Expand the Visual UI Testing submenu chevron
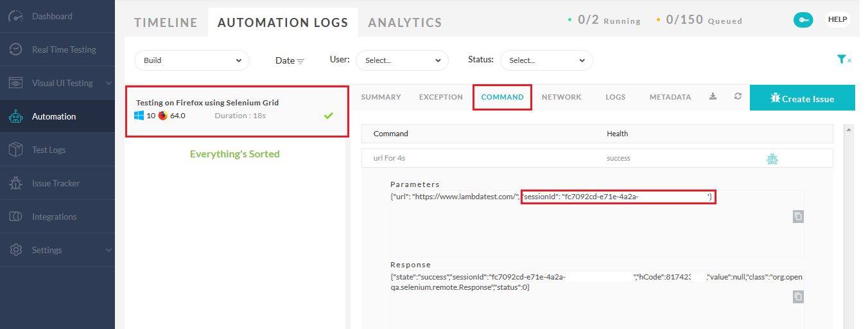 [x=107, y=83]
